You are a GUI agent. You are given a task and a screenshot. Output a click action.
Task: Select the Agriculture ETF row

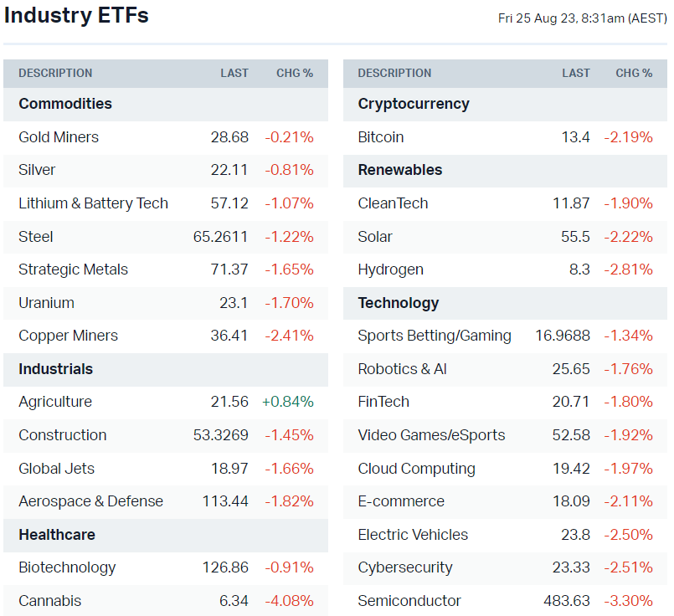tap(55, 402)
